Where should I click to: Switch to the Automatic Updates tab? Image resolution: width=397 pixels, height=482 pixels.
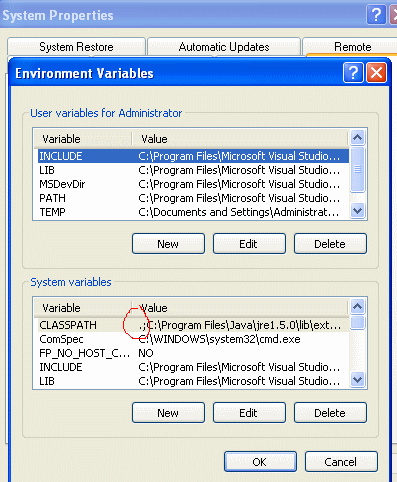(224, 47)
